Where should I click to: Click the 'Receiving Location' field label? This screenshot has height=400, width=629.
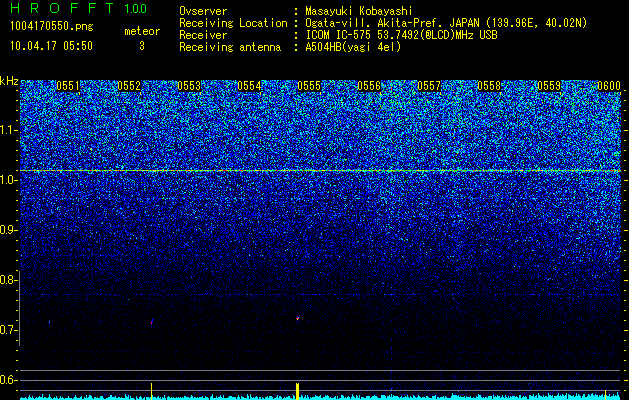pos(233,23)
